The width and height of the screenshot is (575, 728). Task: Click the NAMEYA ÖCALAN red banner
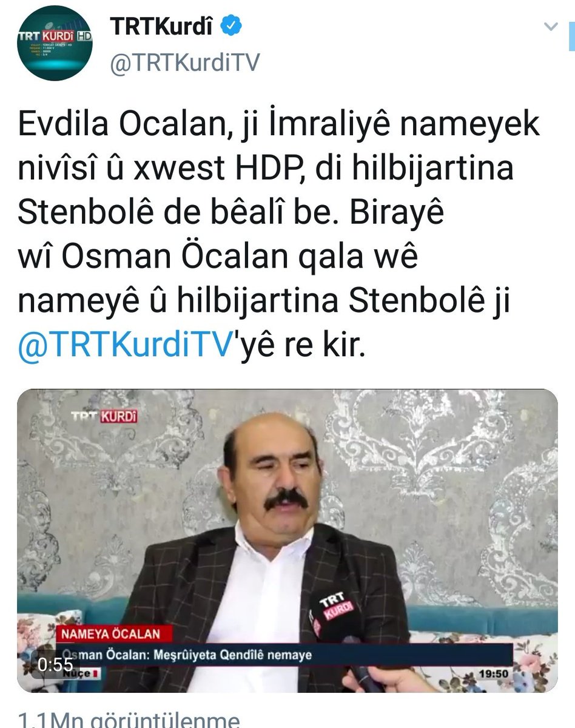point(109,635)
